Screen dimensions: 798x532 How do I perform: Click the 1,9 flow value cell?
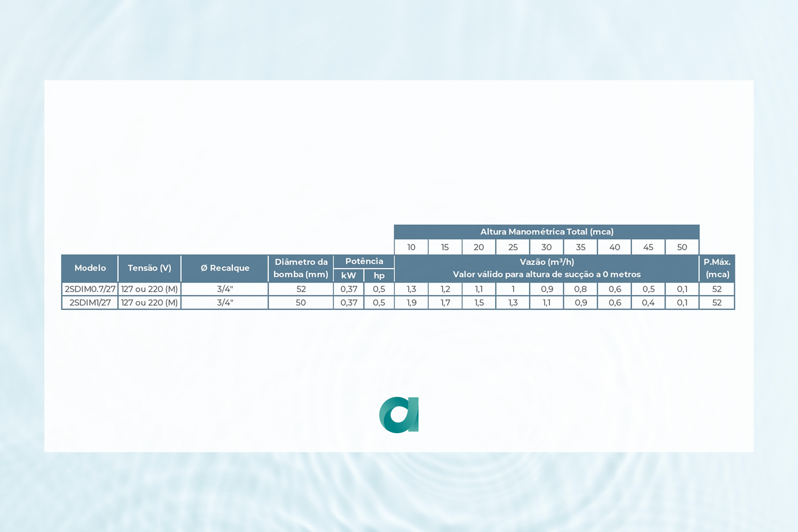411,303
